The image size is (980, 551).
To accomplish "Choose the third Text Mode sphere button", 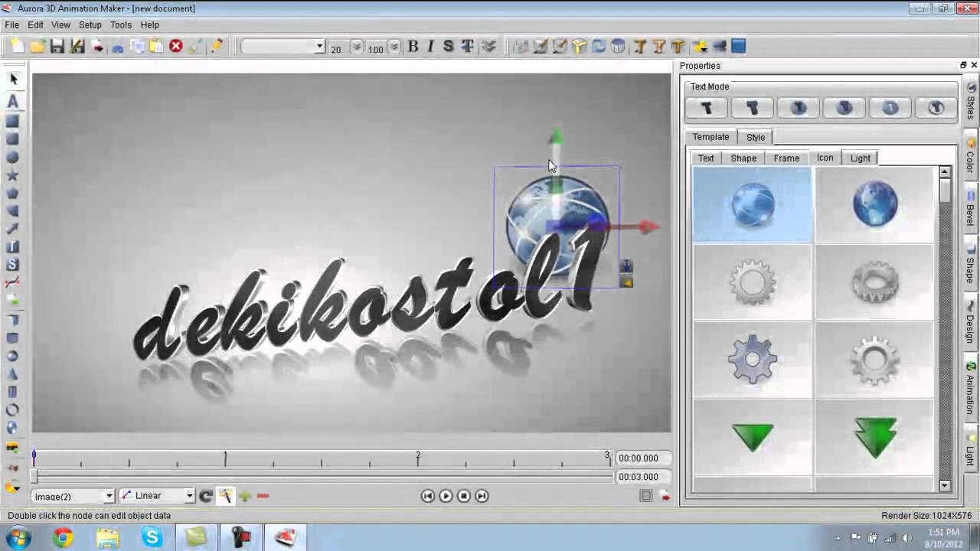I will click(799, 109).
